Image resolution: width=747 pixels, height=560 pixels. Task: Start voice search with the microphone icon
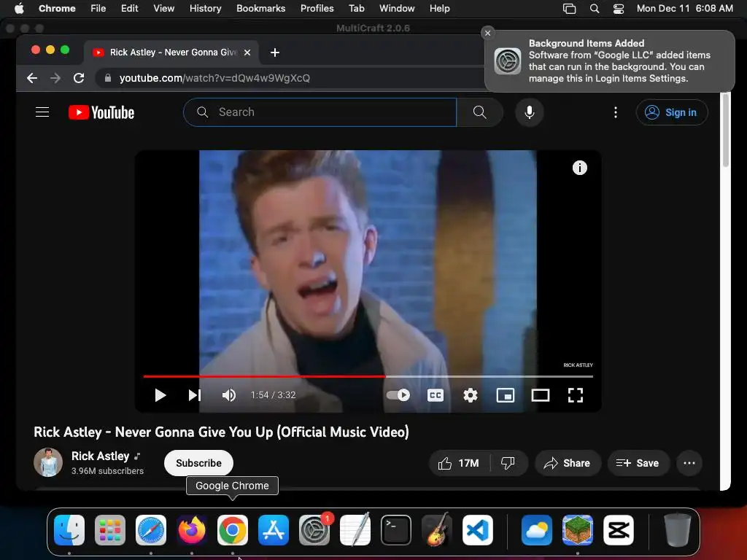pos(530,112)
